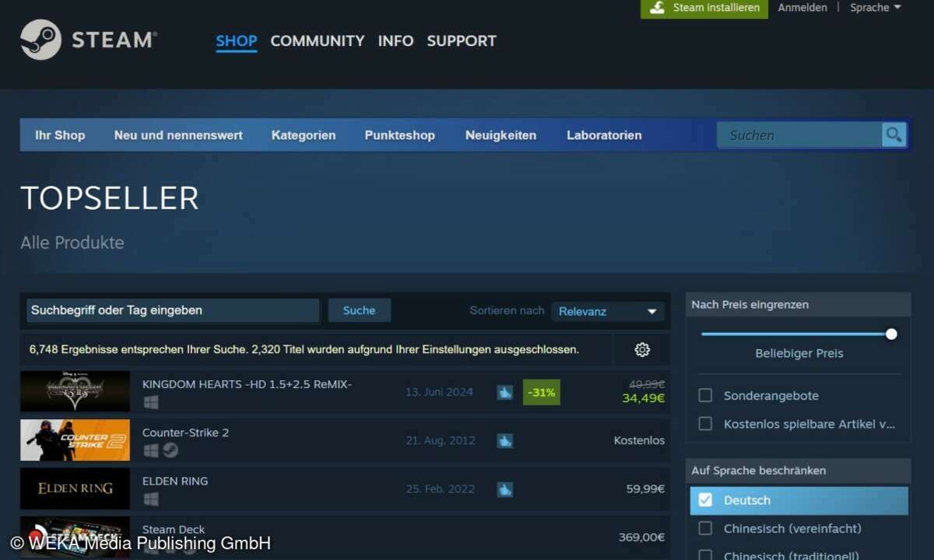Click Elden Ring thumbs-up review icon
Image resolution: width=934 pixels, height=560 pixels.
[x=505, y=489]
